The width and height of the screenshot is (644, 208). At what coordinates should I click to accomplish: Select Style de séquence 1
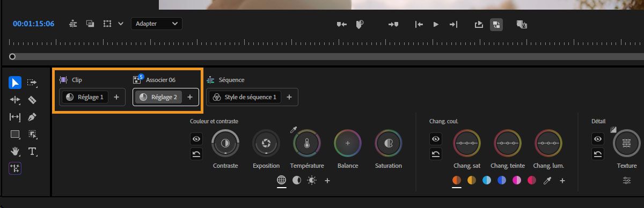click(245, 97)
